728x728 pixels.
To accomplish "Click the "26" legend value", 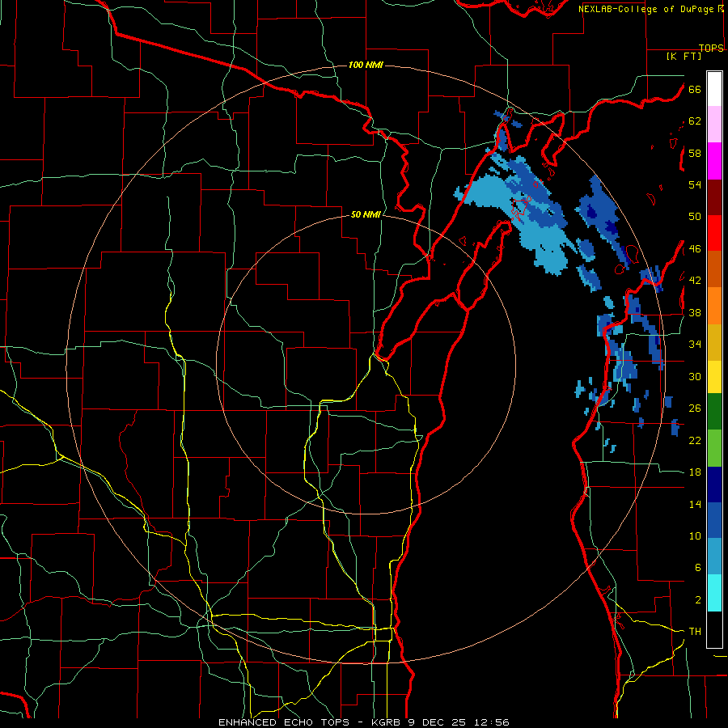I will click(695, 408).
